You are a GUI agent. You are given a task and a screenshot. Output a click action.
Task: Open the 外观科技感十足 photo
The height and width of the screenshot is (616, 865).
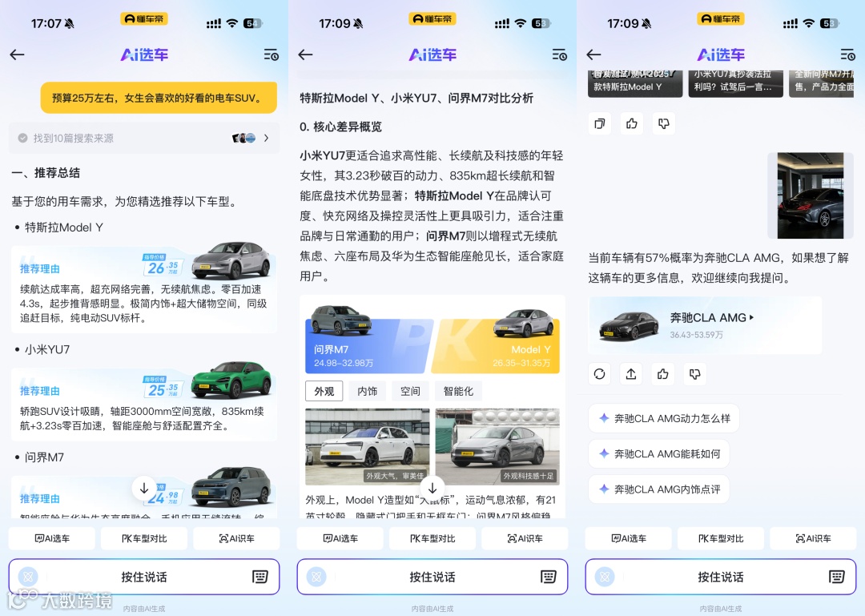pos(497,446)
